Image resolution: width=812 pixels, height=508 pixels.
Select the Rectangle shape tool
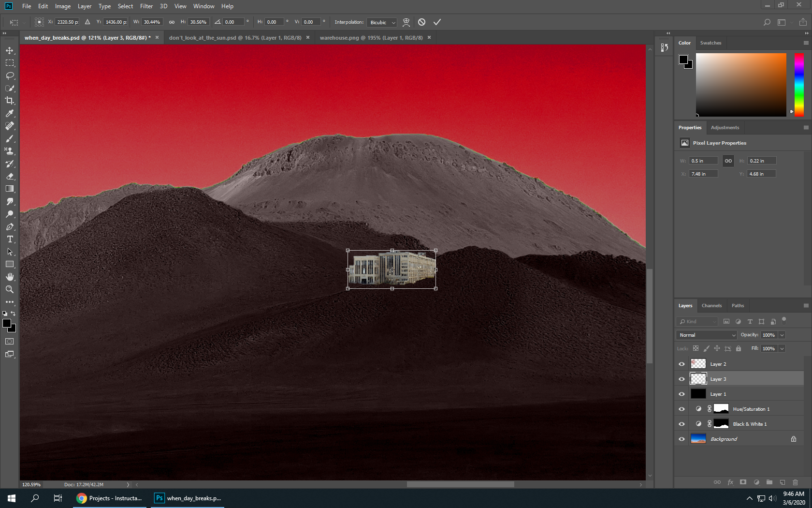[x=10, y=264]
